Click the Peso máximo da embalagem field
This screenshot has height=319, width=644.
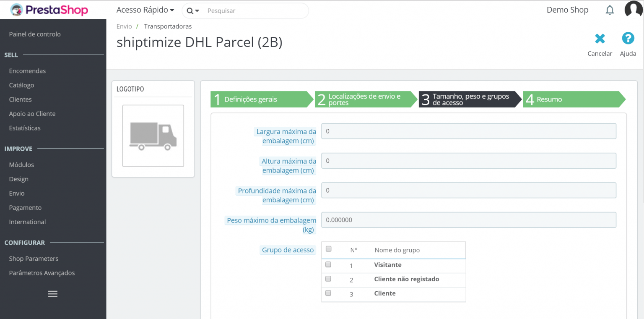coord(469,220)
